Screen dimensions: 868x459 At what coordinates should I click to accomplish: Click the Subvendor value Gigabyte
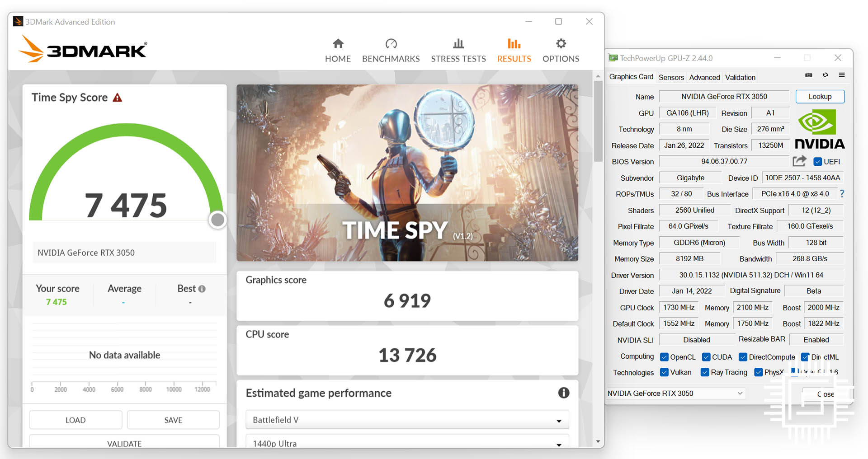click(x=690, y=178)
